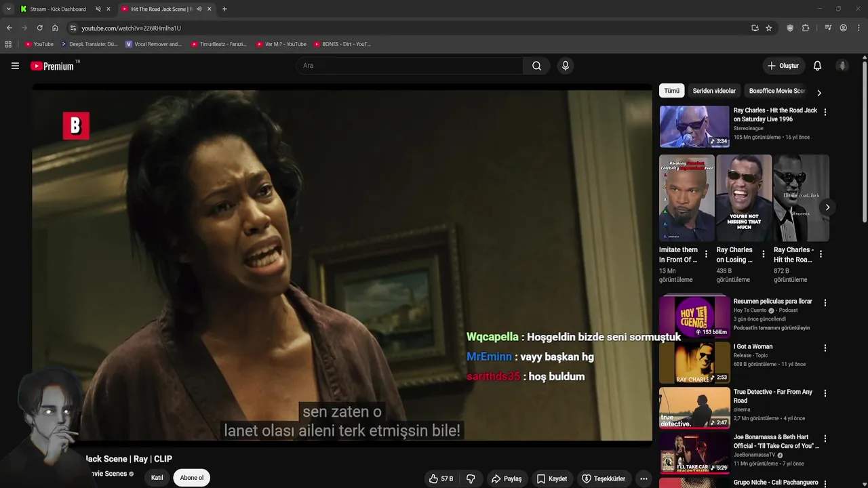Open Joe Bonamassa & Beth Hart title
Screen dimensions: 868x488
tap(776, 441)
